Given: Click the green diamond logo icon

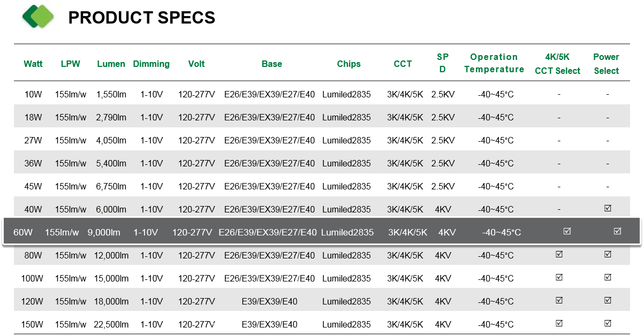Looking at the screenshot, I should tap(38, 17).
